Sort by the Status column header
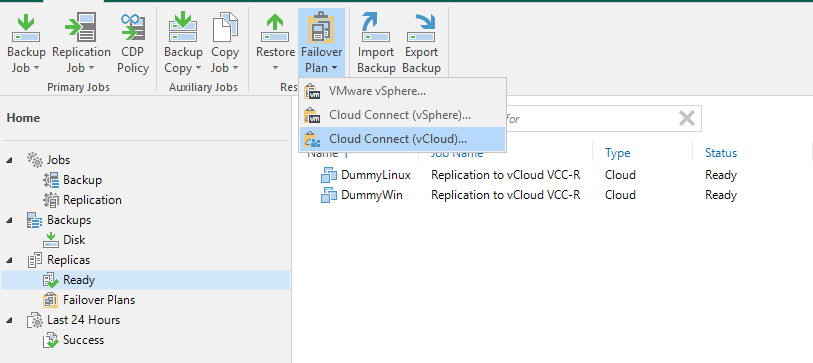813x363 pixels. click(721, 153)
